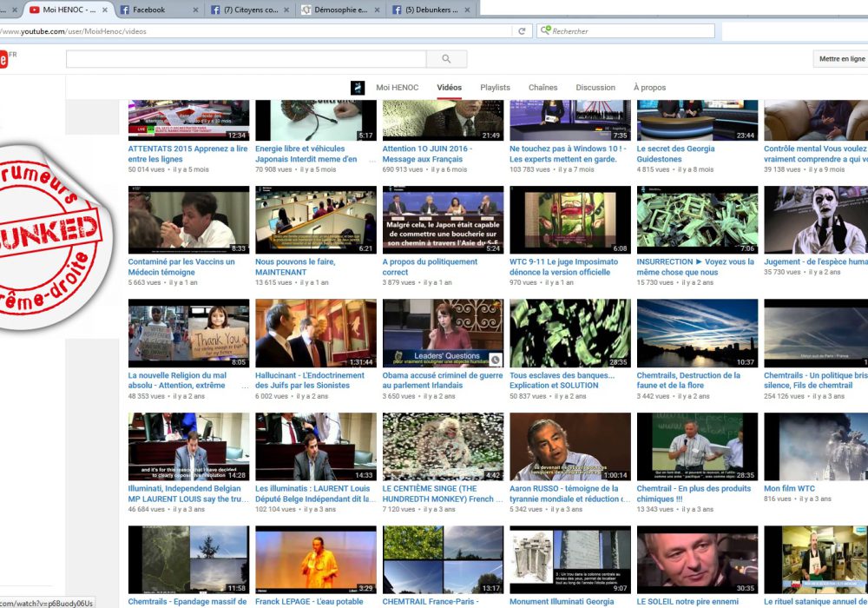Click the 8:33 vaccine doctor thumbnail
The width and height of the screenshot is (868, 608).
pyautogui.click(x=188, y=220)
